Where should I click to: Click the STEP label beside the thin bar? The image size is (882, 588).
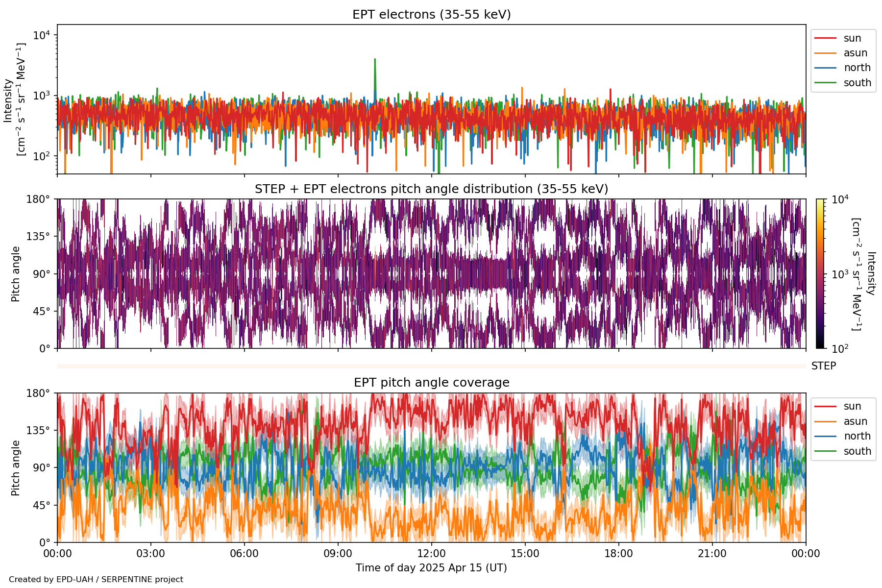pyautogui.click(x=823, y=366)
